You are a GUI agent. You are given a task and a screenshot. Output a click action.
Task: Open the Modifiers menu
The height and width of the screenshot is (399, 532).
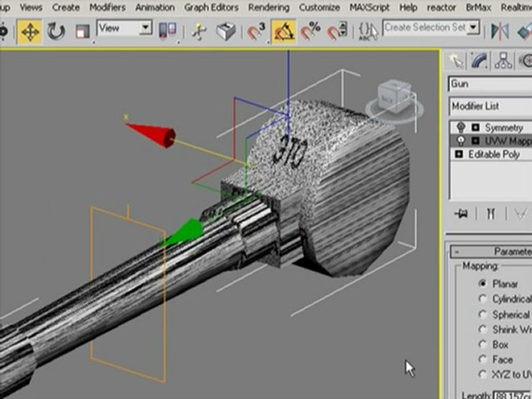point(108,7)
